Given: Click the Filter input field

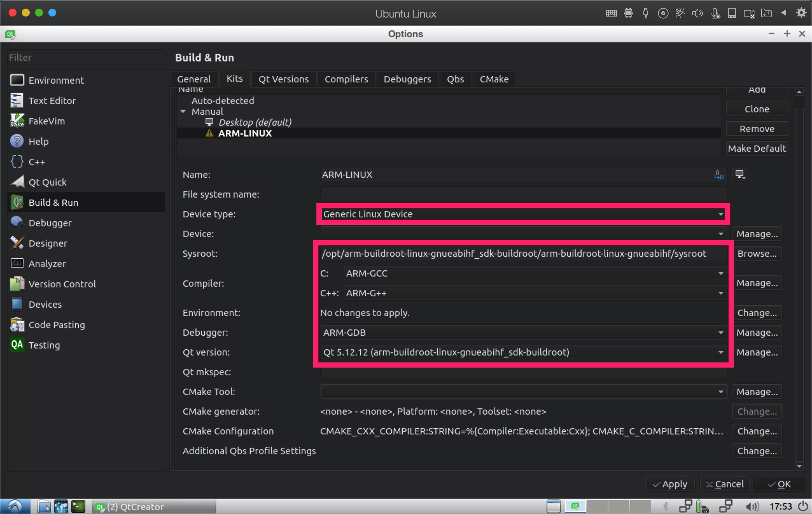Looking at the screenshot, I should (86, 57).
